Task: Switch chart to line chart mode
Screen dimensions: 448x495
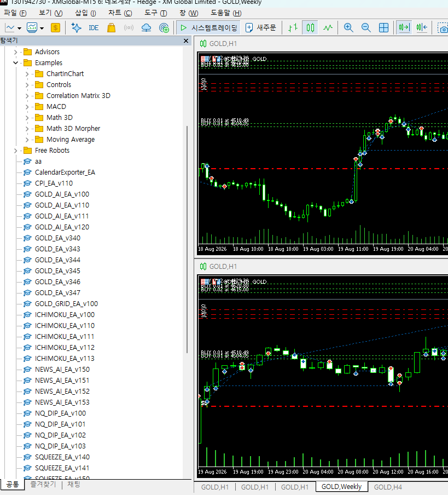Action: pos(328,28)
